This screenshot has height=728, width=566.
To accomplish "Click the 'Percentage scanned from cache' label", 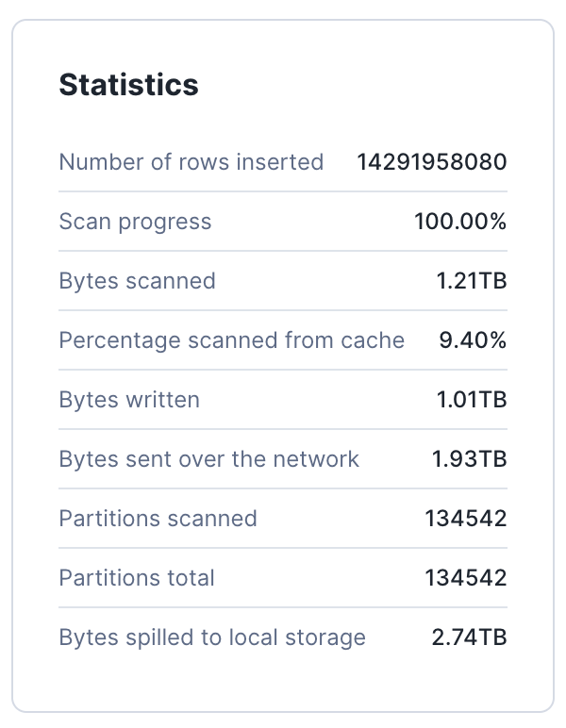I will point(231,340).
